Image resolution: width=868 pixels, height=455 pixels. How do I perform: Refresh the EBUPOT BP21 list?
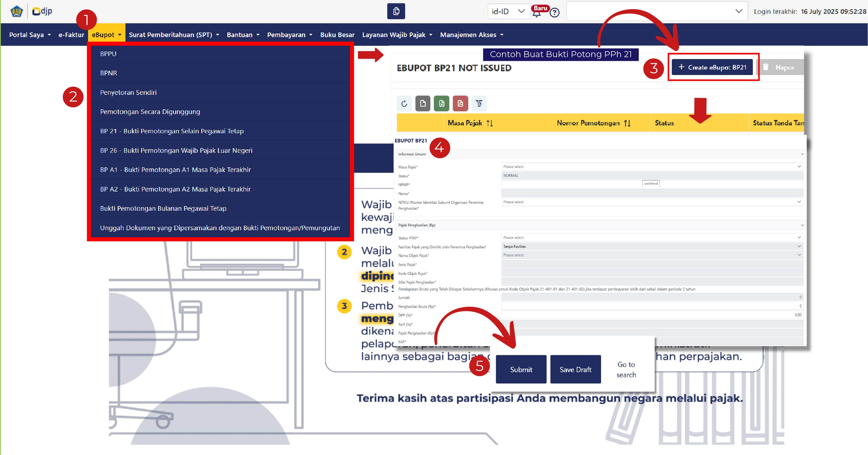click(404, 103)
